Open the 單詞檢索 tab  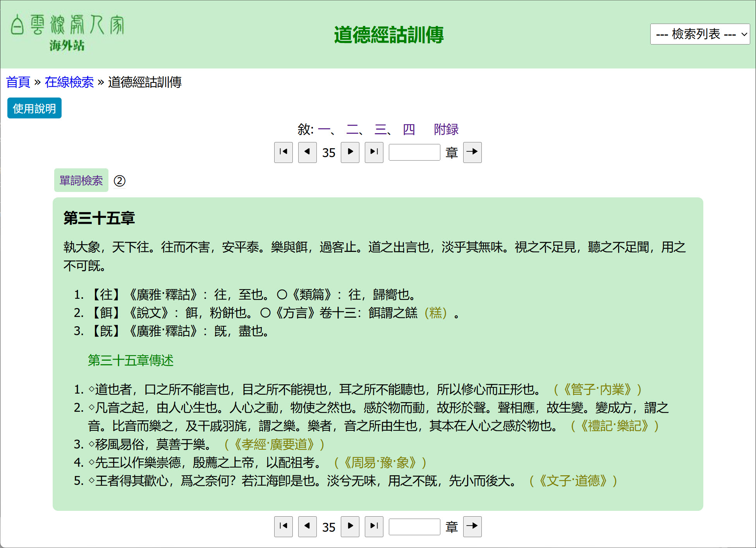81,180
